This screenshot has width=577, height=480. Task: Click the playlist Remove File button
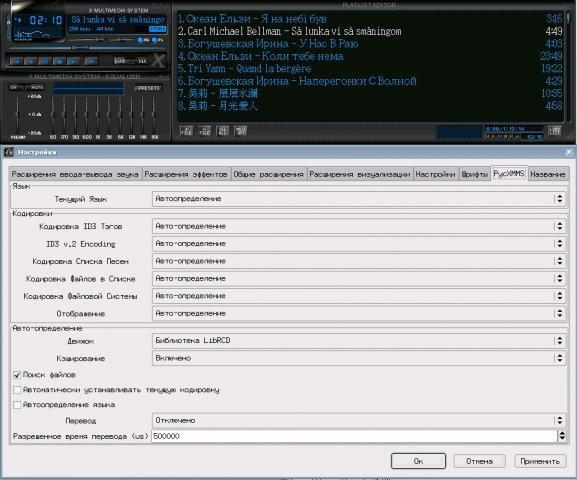tap(205, 131)
